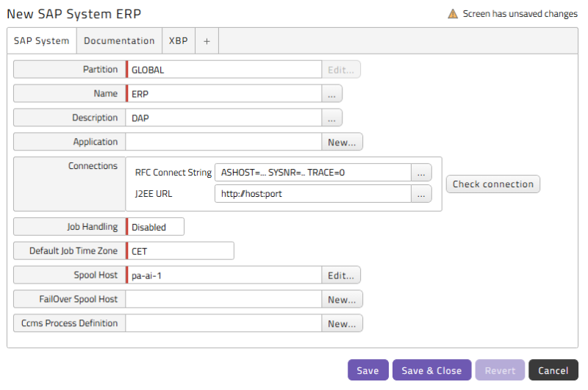This screenshot has height=390, width=588.
Task: Click the Spool Host field pa-ai-1
Action: pyautogui.click(x=224, y=275)
